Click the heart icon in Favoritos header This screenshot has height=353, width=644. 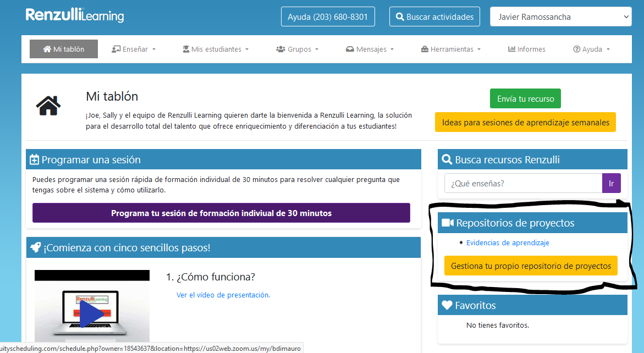point(447,305)
